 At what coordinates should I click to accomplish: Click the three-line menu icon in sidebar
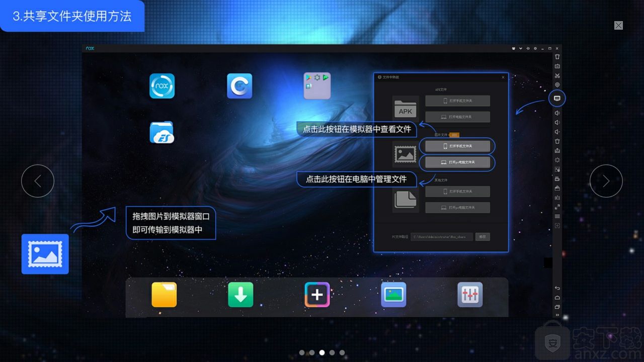tap(557, 216)
